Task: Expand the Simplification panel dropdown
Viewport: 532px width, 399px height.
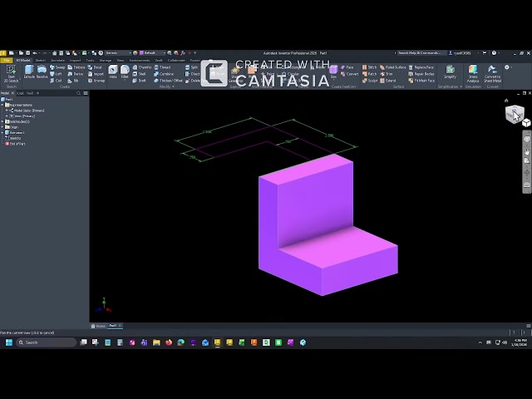Action: click(x=450, y=86)
